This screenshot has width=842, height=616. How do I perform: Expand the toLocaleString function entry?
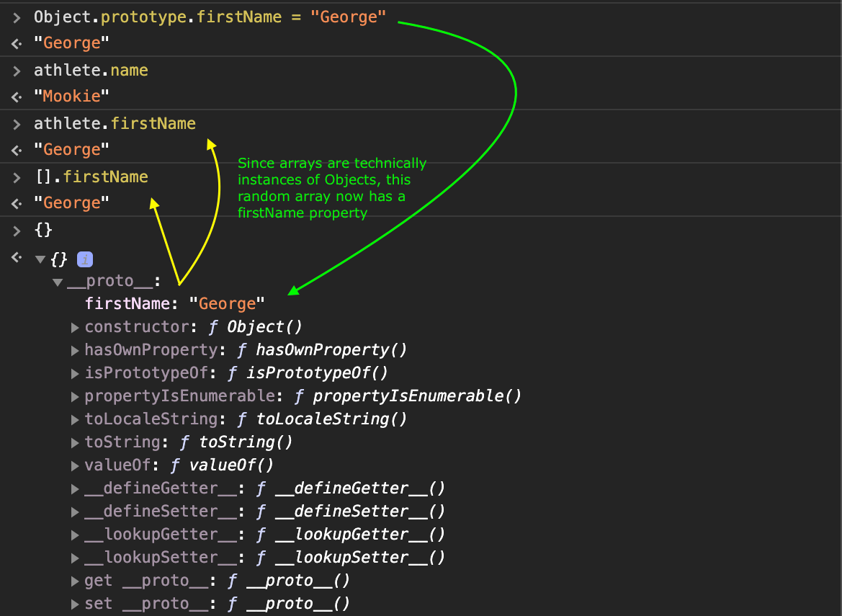tap(75, 419)
